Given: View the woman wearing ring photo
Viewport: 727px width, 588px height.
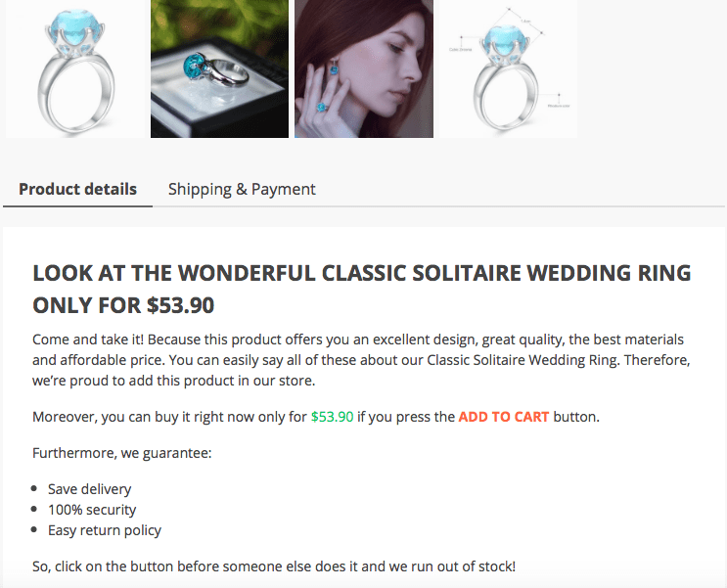Looking at the screenshot, I should [x=364, y=68].
